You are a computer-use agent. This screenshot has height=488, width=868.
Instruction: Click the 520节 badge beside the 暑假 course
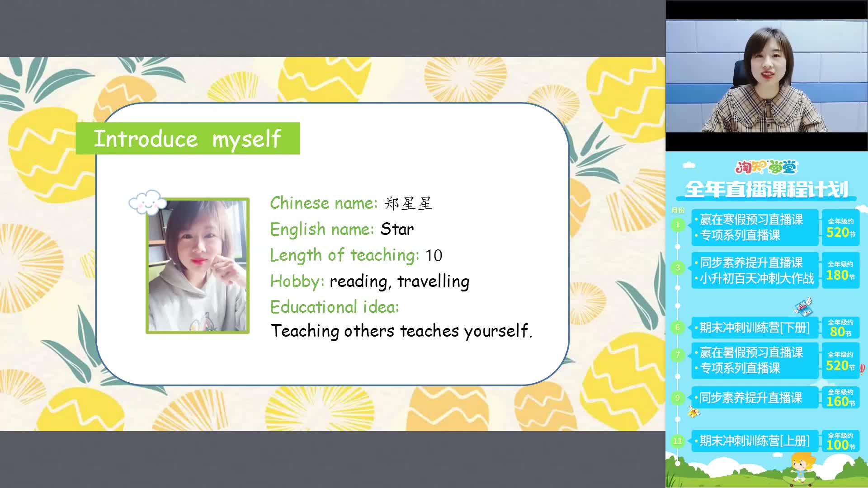[840, 361]
